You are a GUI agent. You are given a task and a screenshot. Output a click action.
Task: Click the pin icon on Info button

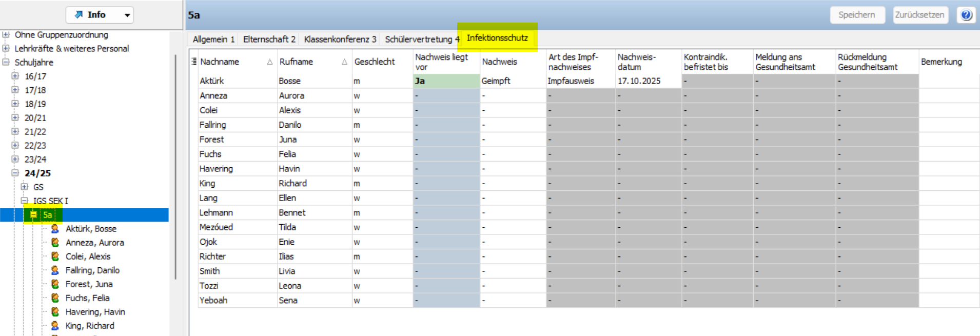point(79,15)
